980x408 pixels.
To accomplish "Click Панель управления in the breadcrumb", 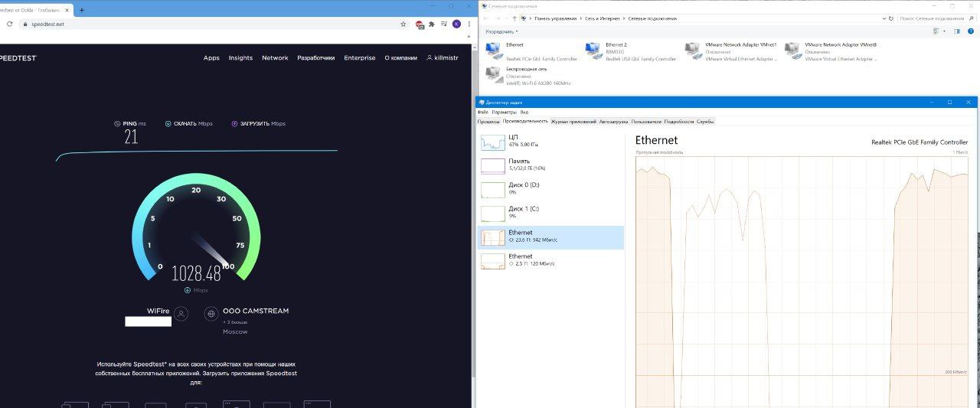I will pyautogui.click(x=557, y=18).
